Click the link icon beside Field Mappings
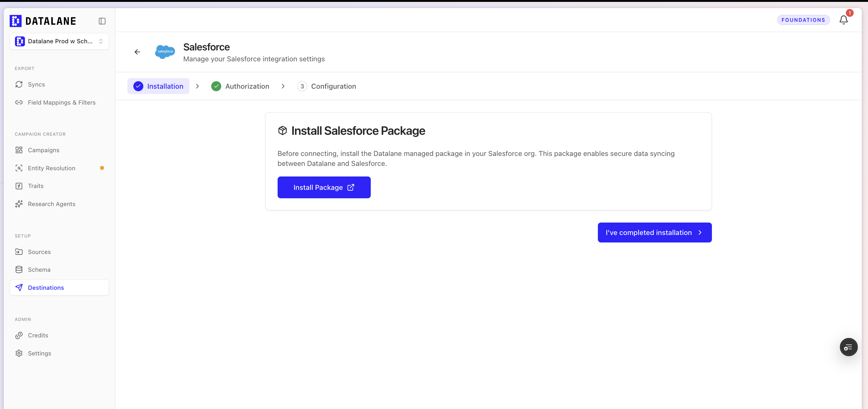 (19, 102)
